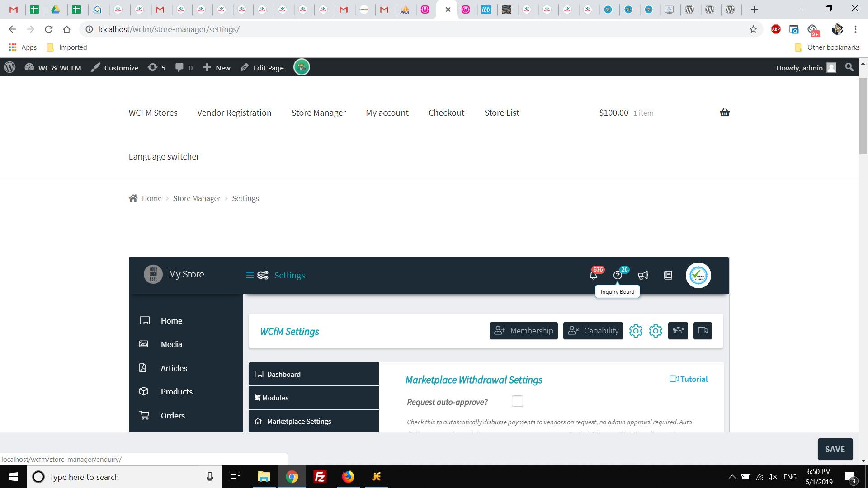Reload the current page

tap(48, 29)
